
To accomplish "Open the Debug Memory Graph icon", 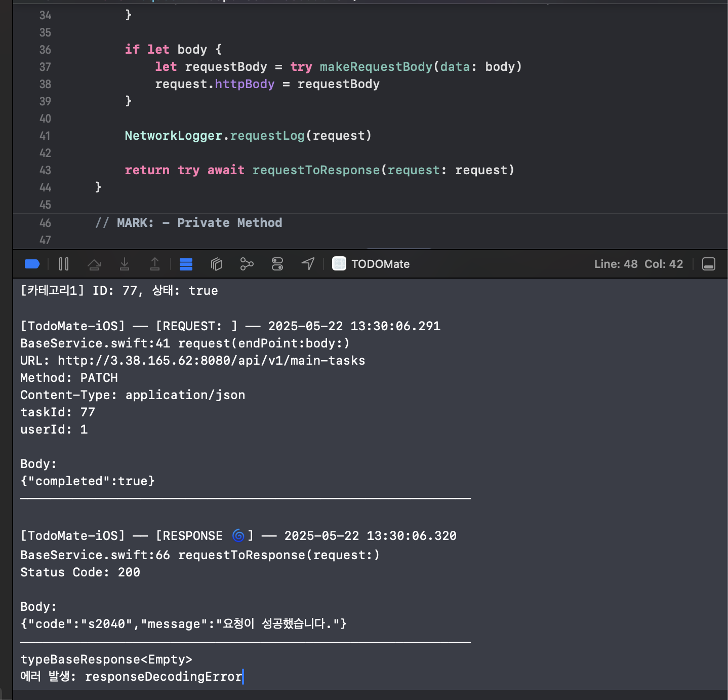I will 247,264.
